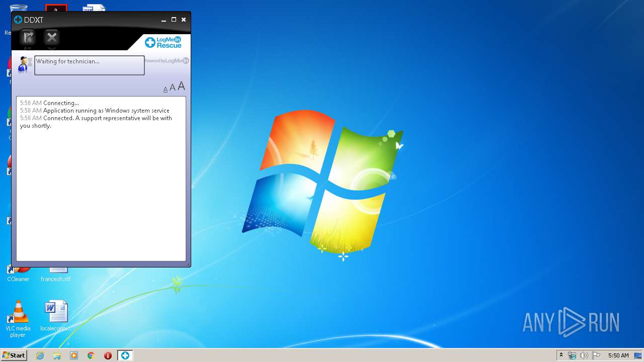Launch Google Chrome from the taskbar
This screenshot has height=362, width=644.
pyautogui.click(x=91, y=355)
